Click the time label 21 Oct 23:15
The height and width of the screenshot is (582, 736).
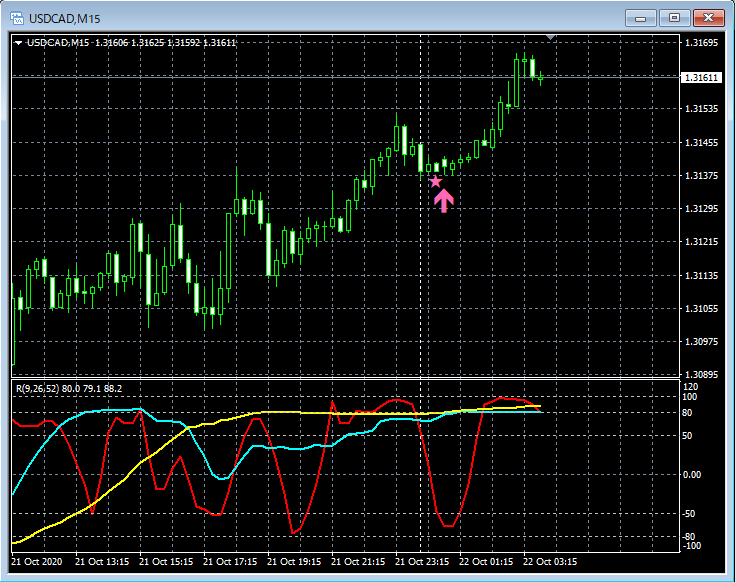422,561
